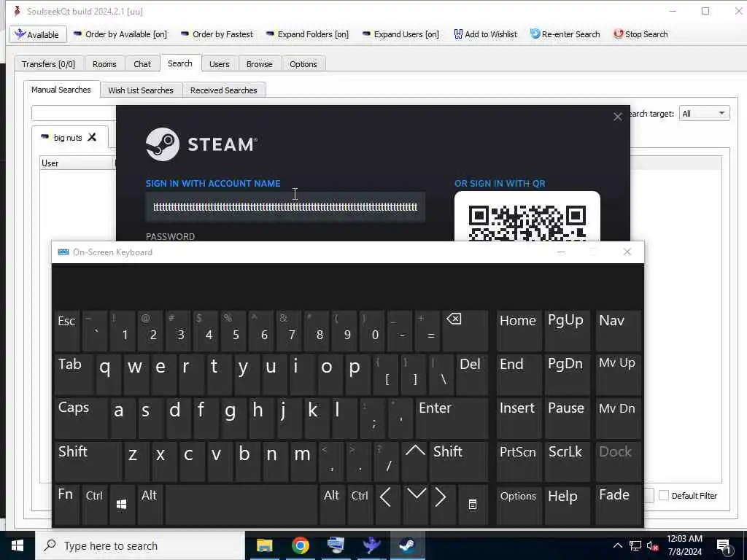The image size is (747, 560).
Task: Click the right Shift key
Action: [x=458, y=462]
